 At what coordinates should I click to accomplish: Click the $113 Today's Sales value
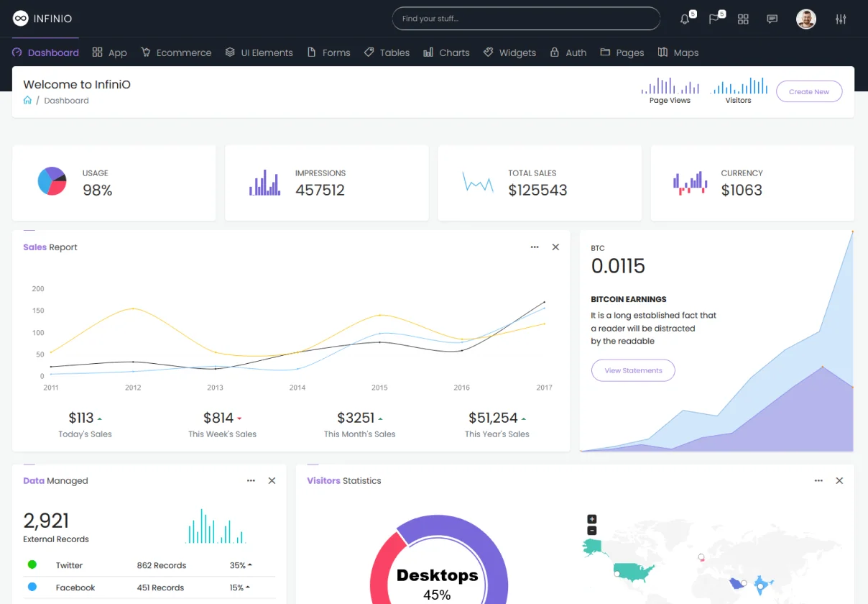coord(81,418)
